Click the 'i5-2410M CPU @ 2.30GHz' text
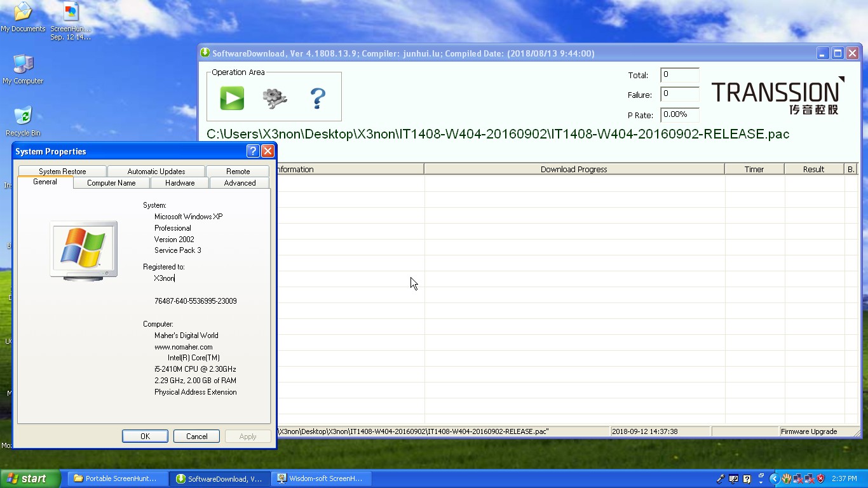 (195, 369)
